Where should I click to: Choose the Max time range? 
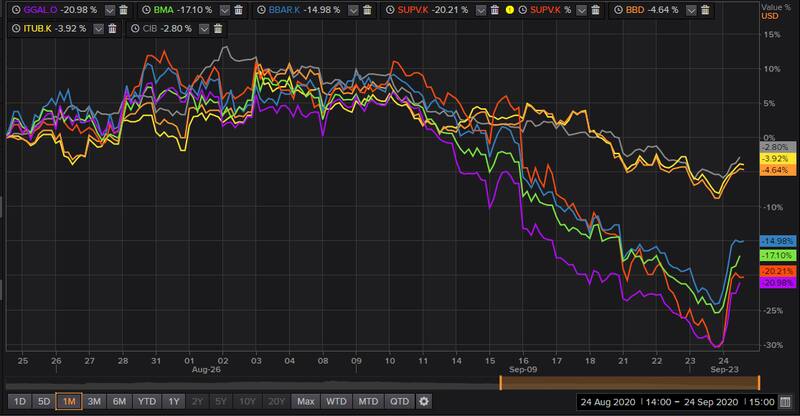[x=305, y=402]
